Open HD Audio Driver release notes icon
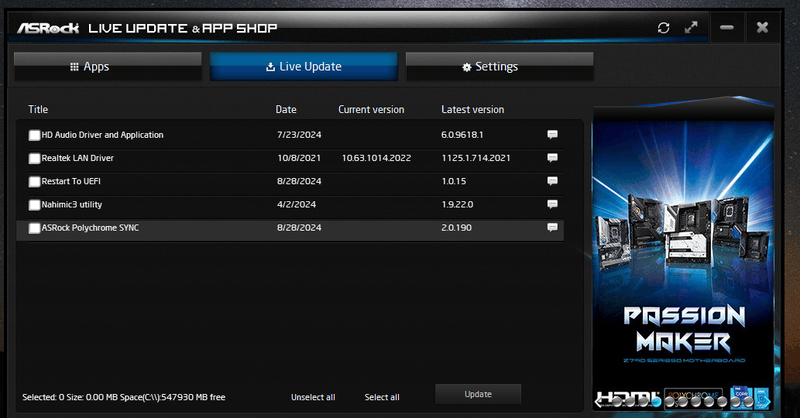Image resolution: width=800 pixels, height=418 pixels. point(552,135)
